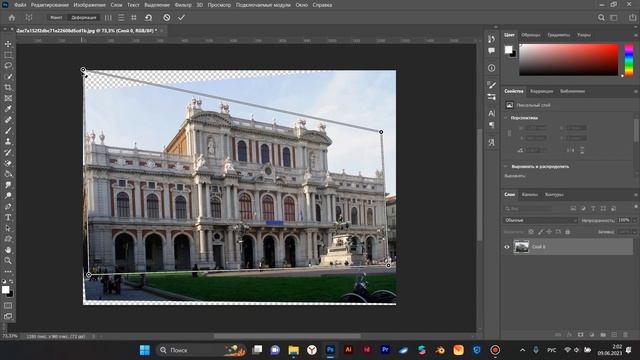The image size is (640, 360).
Task: Select the Horizontal Type tool
Action: (8, 218)
